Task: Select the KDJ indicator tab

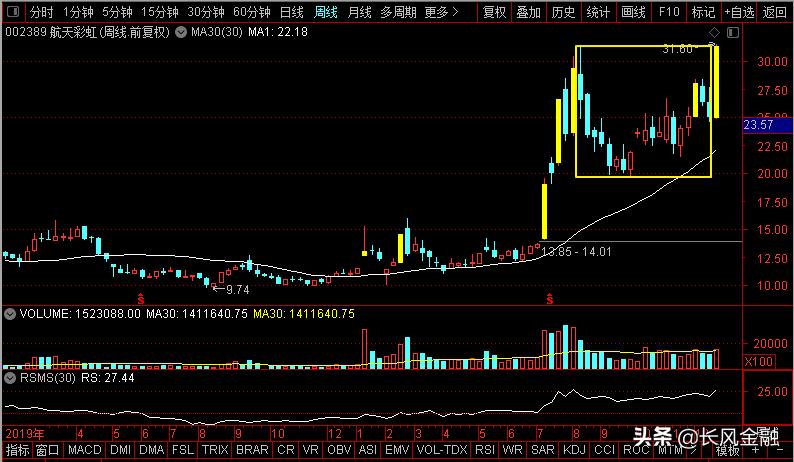Action: (574, 450)
